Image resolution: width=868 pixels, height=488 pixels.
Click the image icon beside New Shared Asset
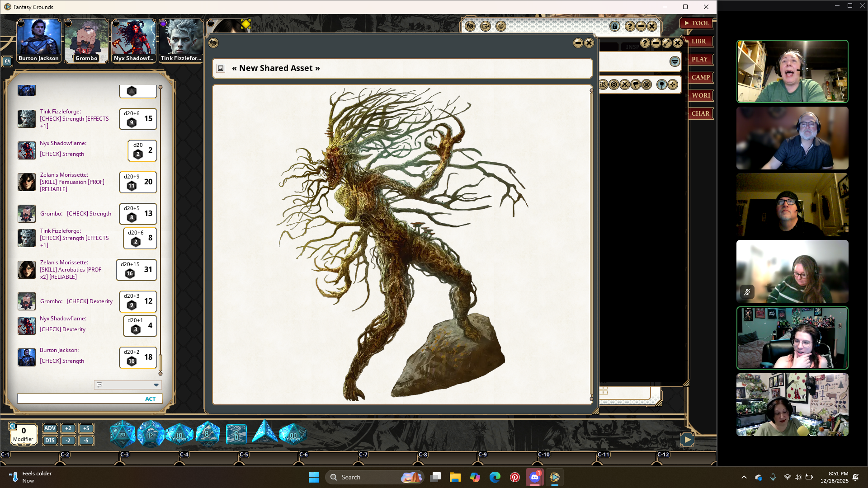click(x=221, y=68)
